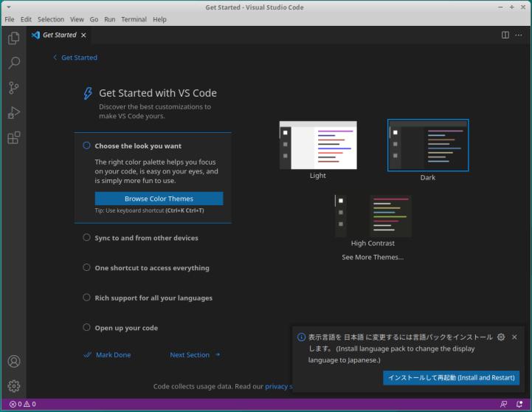The width and height of the screenshot is (532, 412).
Task: Open the Selection menu
Action: (x=51, y=19)
